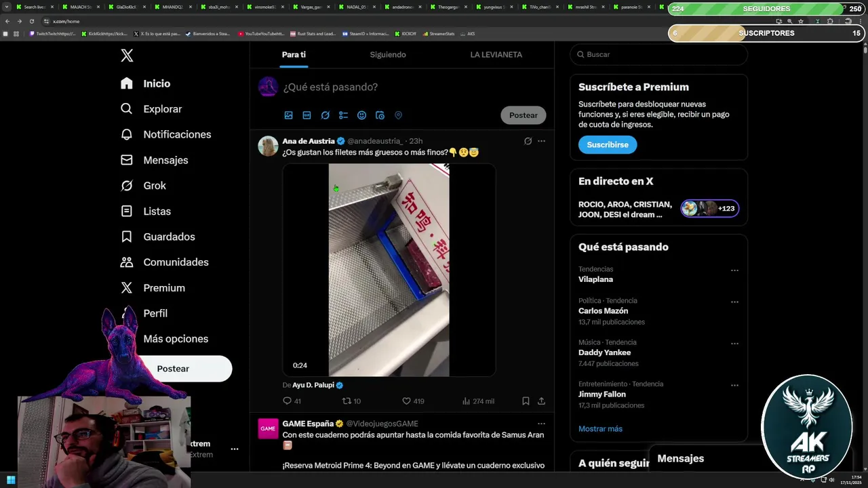Like the post with 419 likes

(x=407, y=401)
